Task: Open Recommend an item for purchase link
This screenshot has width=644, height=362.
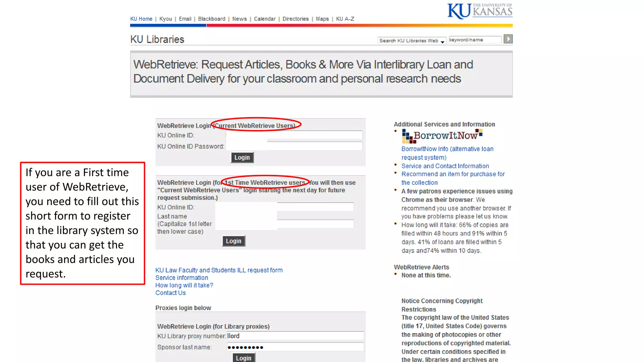Action: click(x=453, y=174)
